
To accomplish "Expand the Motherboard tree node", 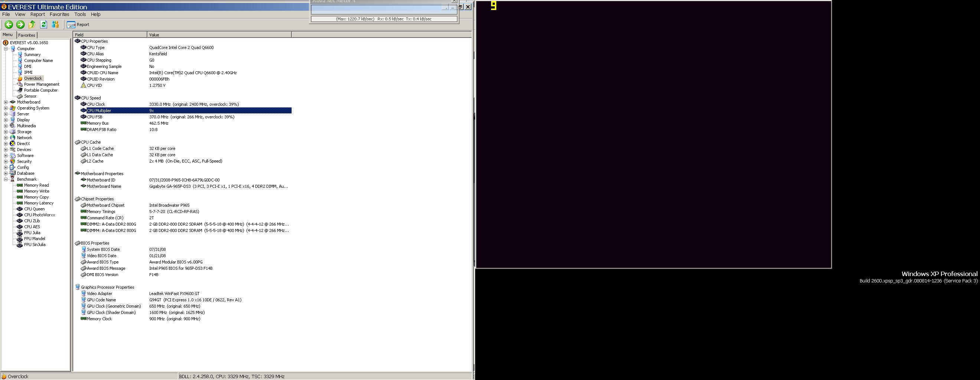I will tap(6, 102).
